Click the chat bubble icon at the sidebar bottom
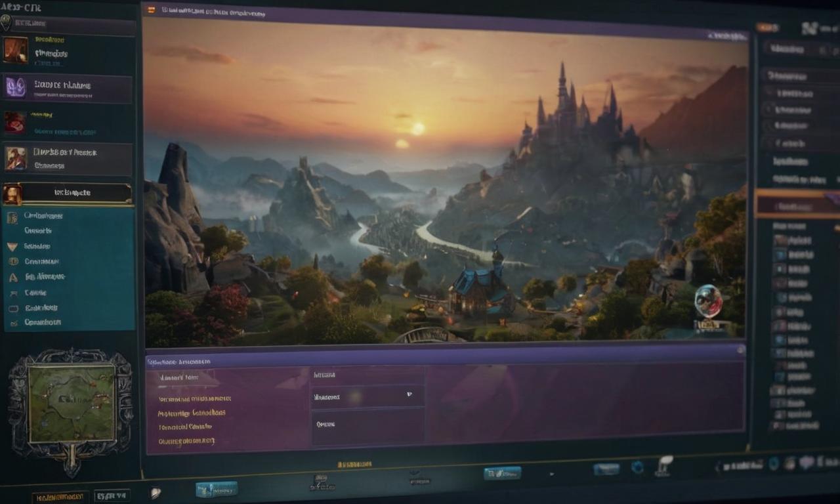Image resolution: width=840 pixels, height=504 pixels. (12, 307)
